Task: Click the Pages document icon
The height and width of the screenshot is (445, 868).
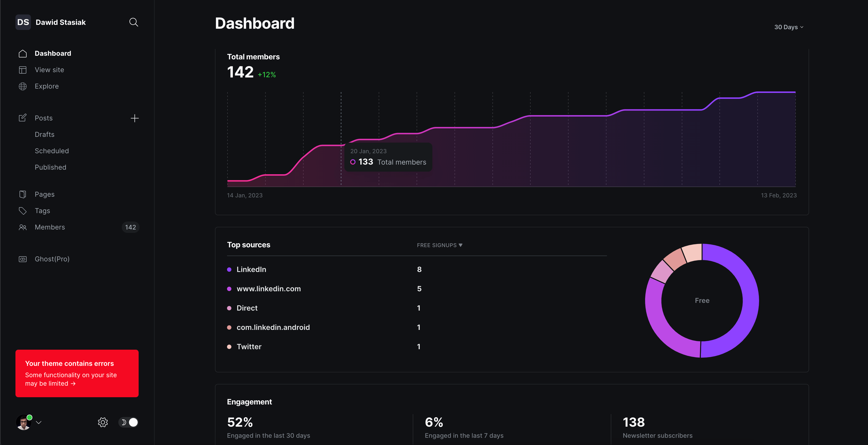Action: 22,194
